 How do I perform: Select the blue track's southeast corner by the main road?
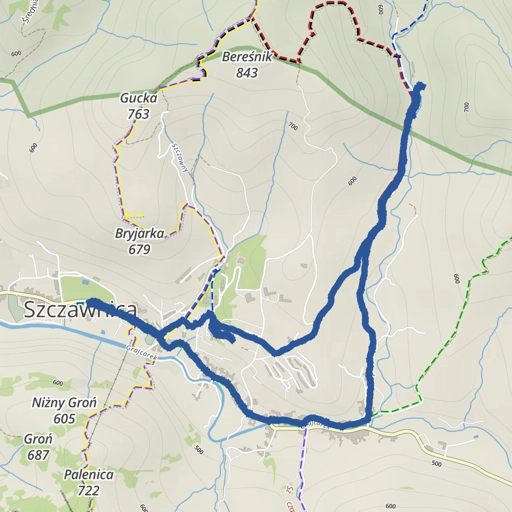point(367,421)
